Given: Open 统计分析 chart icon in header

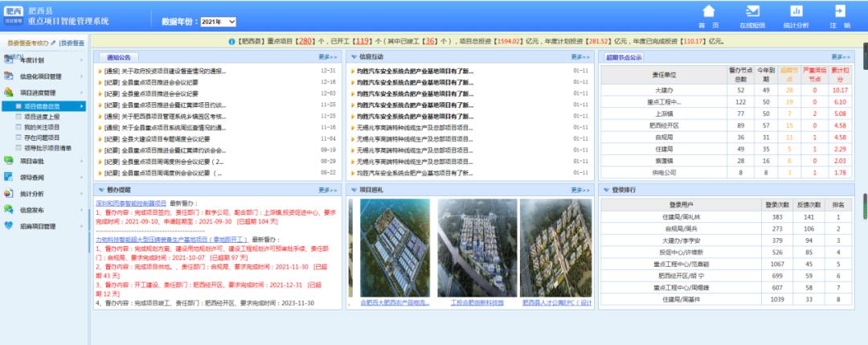Looking at the screenshot, I should (796, 11).
